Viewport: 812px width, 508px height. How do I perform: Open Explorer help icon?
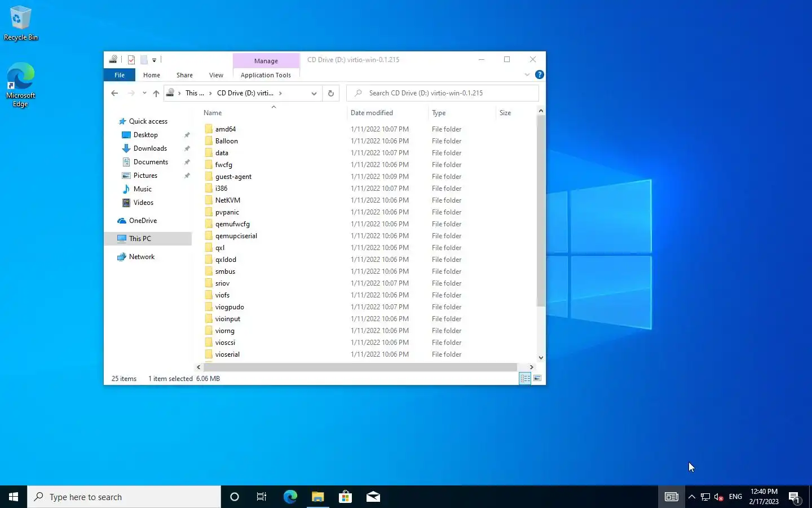540,75
